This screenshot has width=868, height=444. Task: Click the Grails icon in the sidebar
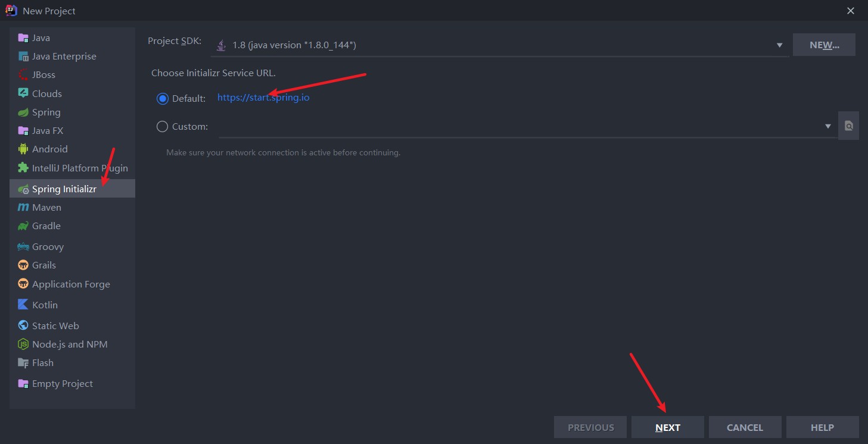(x=23, y=265)
